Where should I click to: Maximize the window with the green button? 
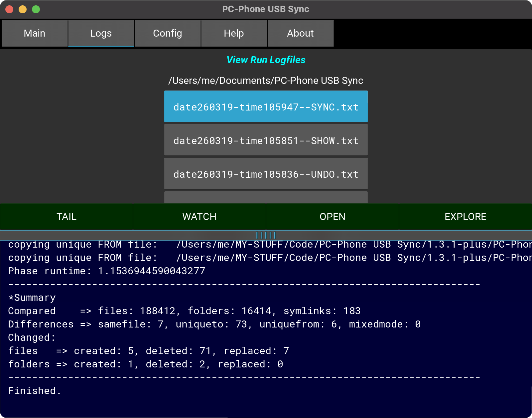[36, 9]
